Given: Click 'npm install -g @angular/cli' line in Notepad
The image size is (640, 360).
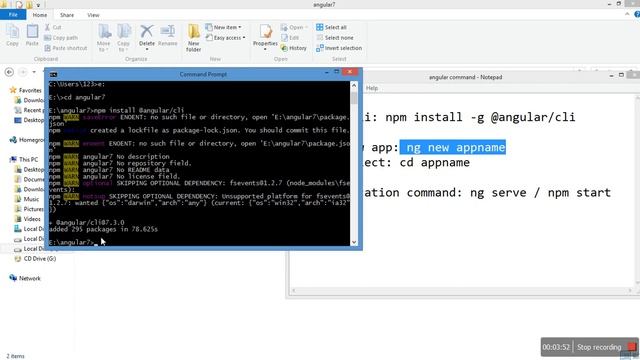Looking at the screenshot, I should (480, 117).
